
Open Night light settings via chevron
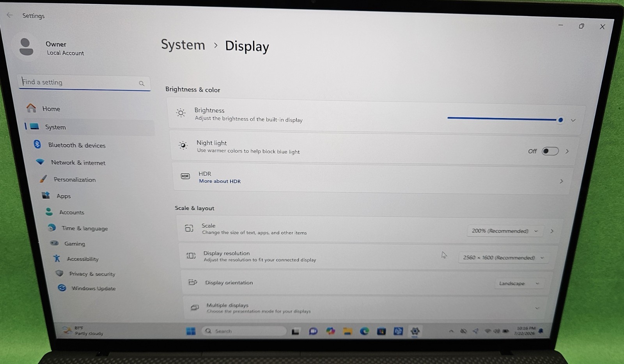[567, 151]
